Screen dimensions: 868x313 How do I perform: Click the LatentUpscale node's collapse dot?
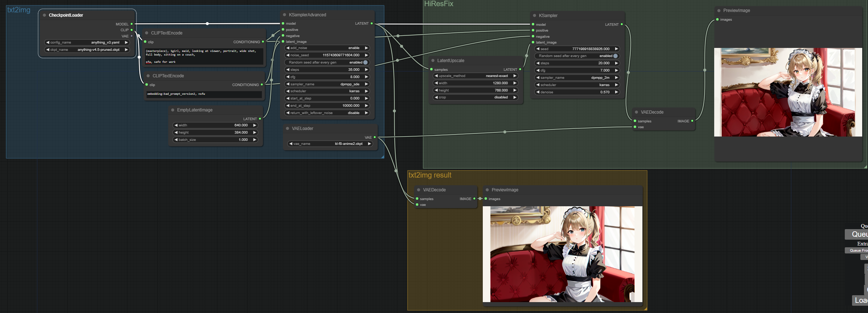[433, 61]
